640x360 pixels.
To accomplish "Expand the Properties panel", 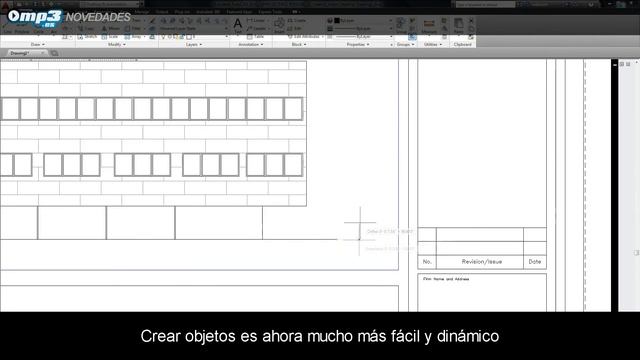I will point(358,44).
